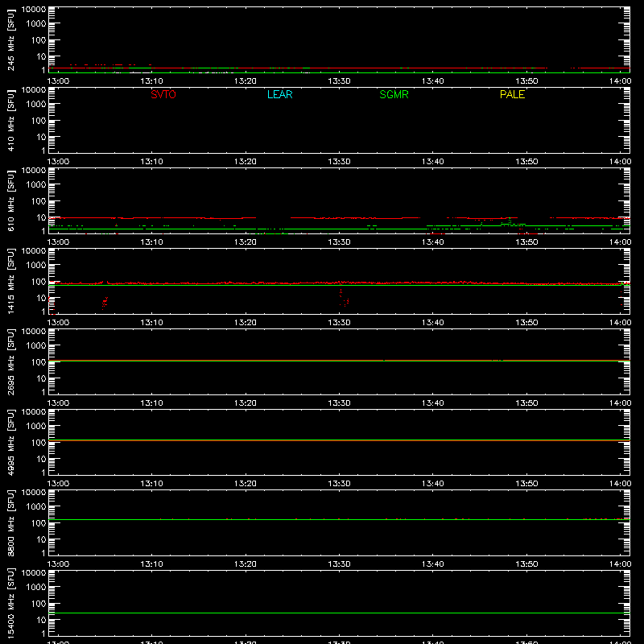
Task: Click the 13:40 tick under the 610 MHz plot
Action: click(433, 242)
